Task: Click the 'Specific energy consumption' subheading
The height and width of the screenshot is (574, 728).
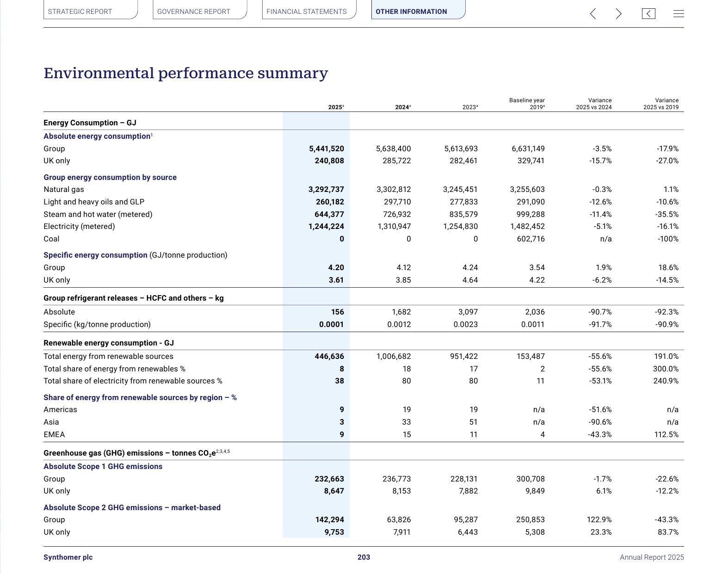Action: coord(95,255)
